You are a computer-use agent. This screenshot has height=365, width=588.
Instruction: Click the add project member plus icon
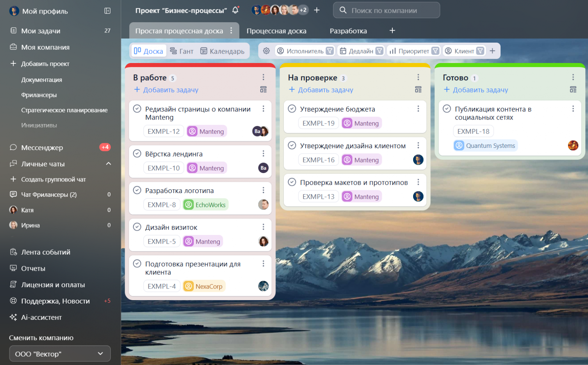(317, 10)
